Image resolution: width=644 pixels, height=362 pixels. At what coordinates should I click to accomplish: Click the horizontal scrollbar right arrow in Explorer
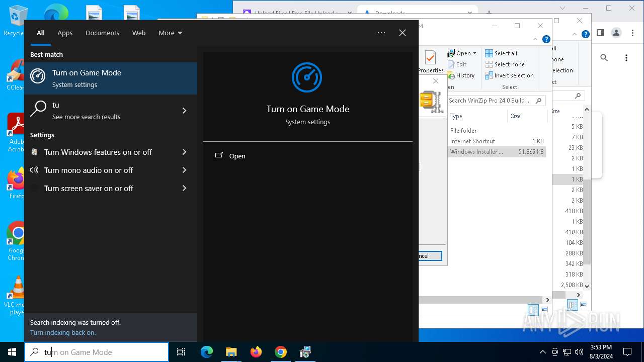(x=547, y=300)
